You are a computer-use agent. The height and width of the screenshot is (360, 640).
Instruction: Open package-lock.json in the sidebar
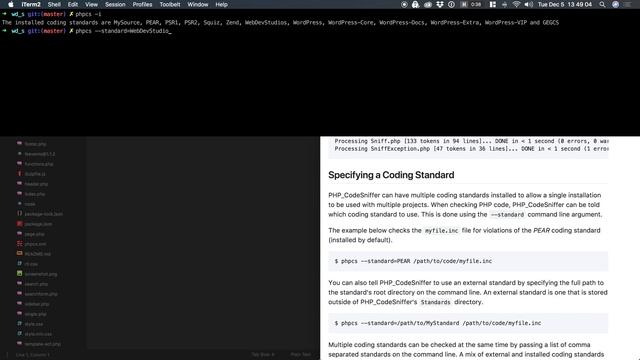pyautogui.click(x=44, y=214)
